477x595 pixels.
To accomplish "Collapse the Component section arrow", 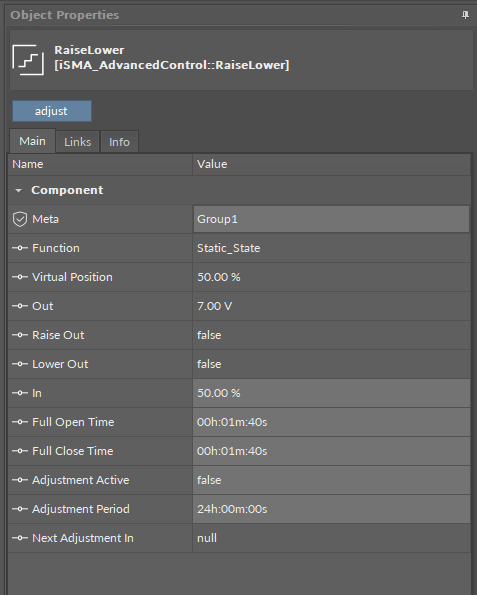I will coord(18,190).
